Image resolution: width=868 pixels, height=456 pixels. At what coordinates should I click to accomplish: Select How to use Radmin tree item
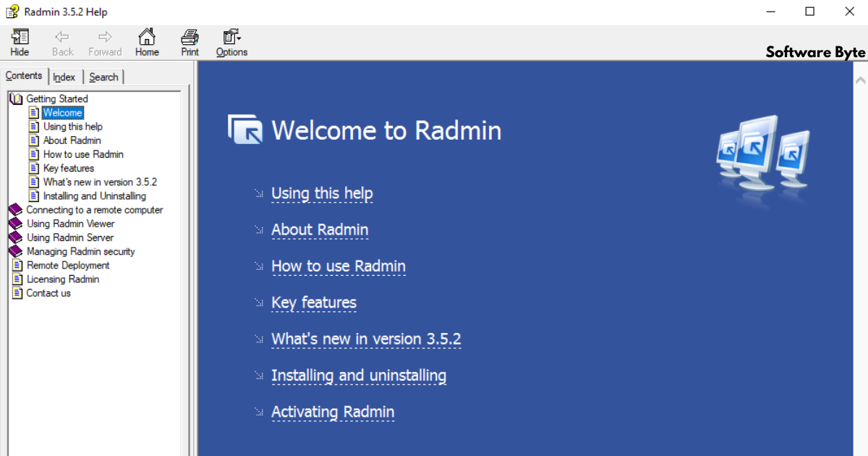(x=83, y=154)
